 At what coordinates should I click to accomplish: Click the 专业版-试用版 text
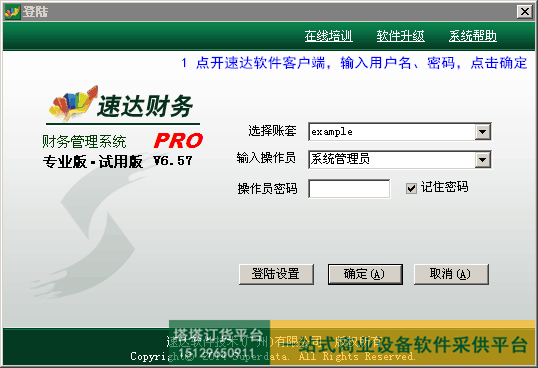93,161
